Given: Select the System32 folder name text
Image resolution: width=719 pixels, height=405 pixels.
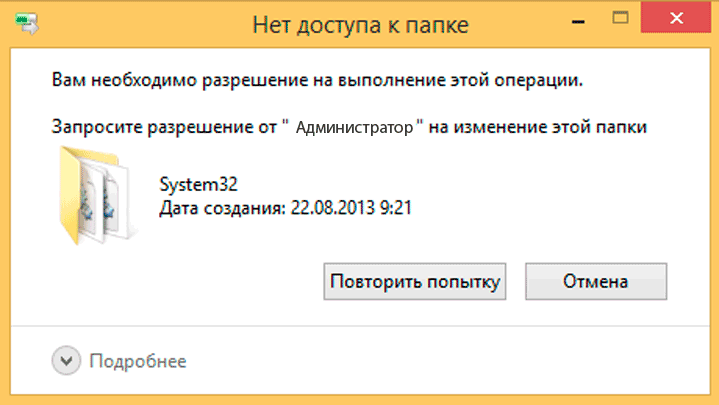Looking at the screenshot, I should (199, 186).
